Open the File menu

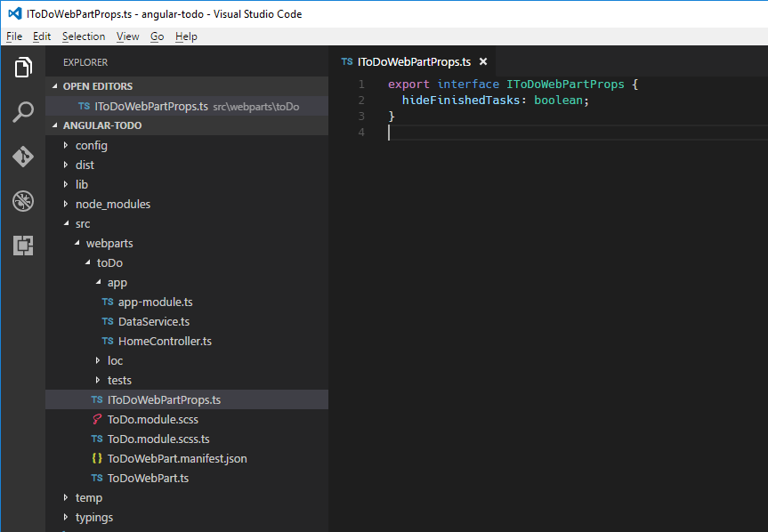[x=14, y=36]
